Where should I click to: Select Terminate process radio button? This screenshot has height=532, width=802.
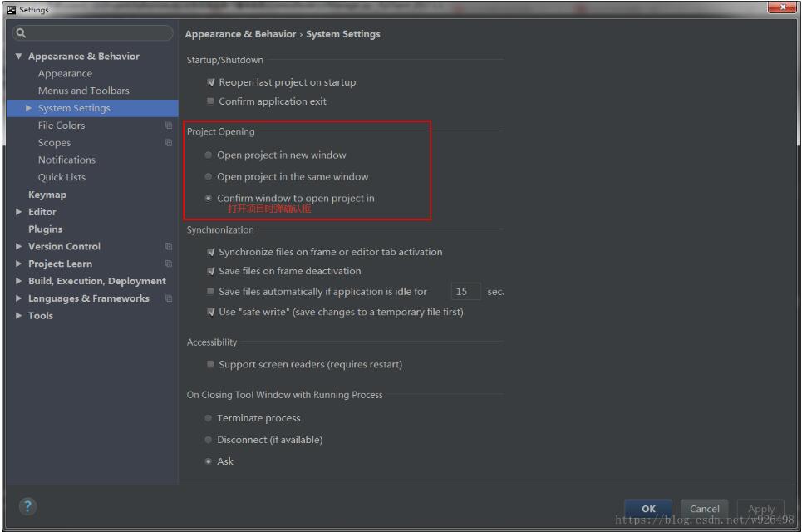[208, 418]
